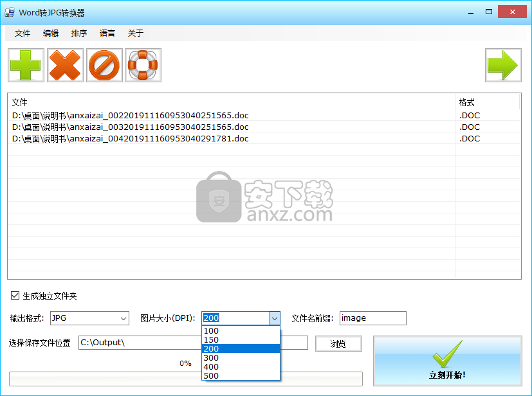Maximize the Word转JPG转换器 window
The image size is (532, 396).
pos(489,12)
